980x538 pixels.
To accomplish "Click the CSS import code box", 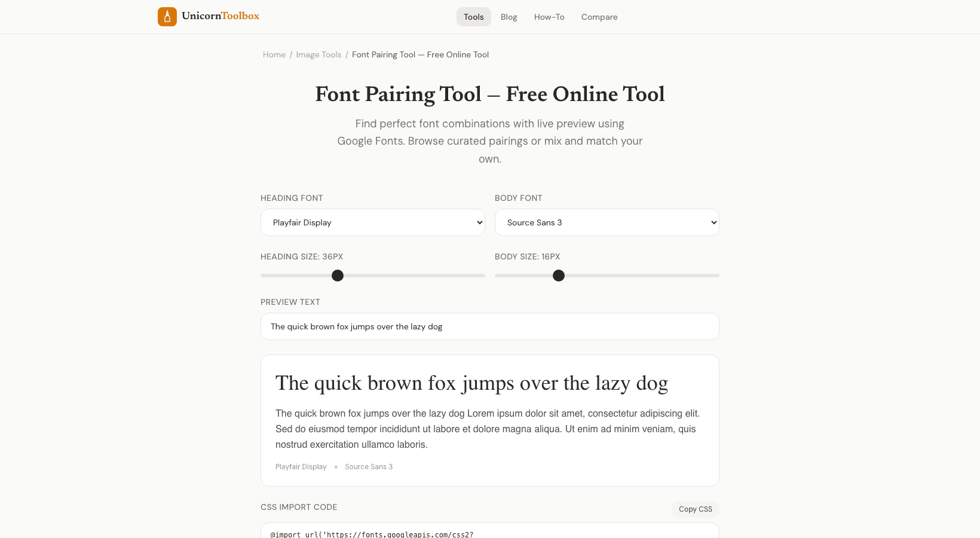I will 490,531.
